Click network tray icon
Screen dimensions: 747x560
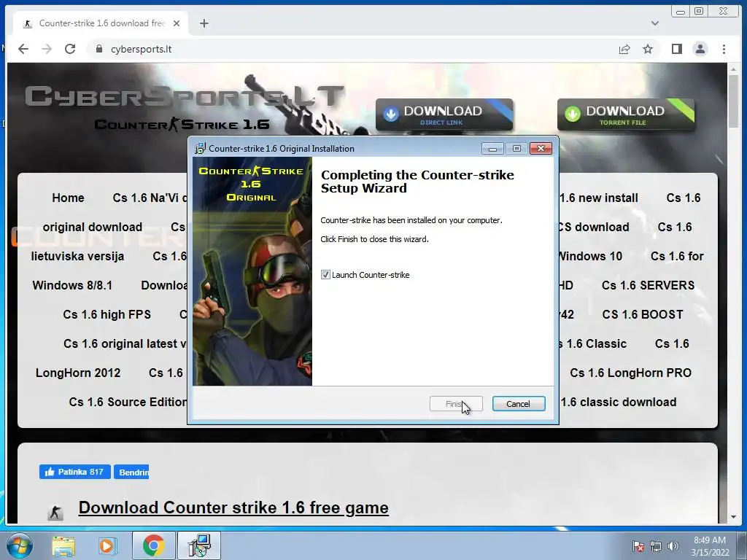click(656, 546)
